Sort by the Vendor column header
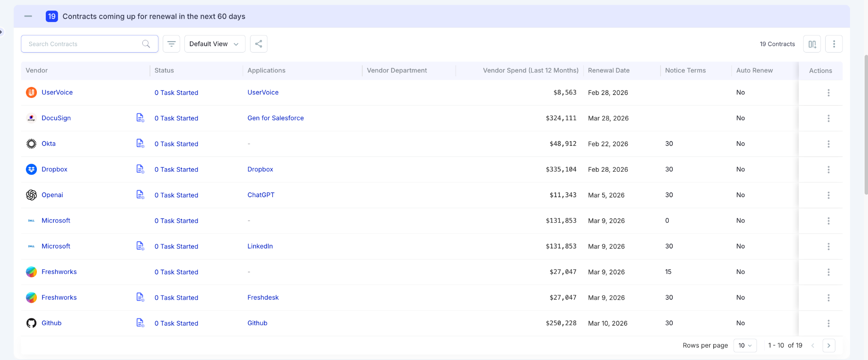Viewport: 868px width, 360px height. (x=36, y=70)
